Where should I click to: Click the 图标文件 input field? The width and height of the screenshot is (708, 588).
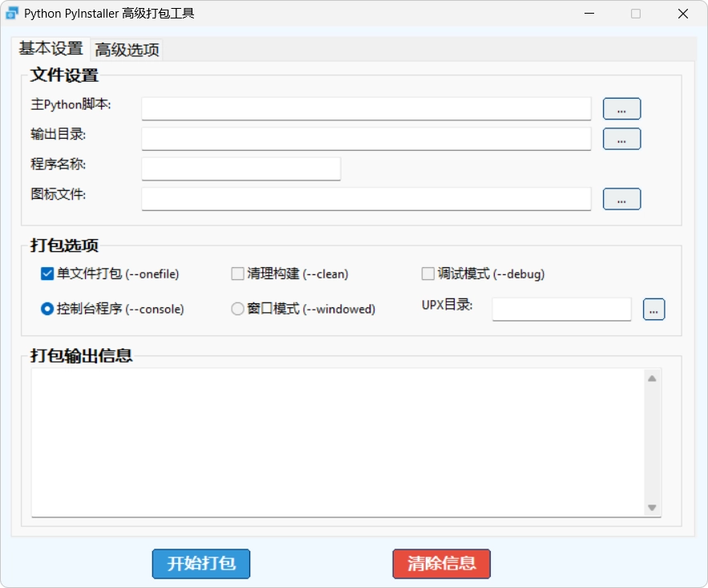click(366, 199)
